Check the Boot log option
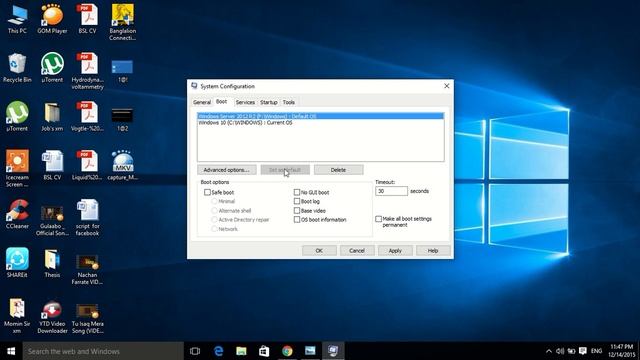 coord(297,201)
